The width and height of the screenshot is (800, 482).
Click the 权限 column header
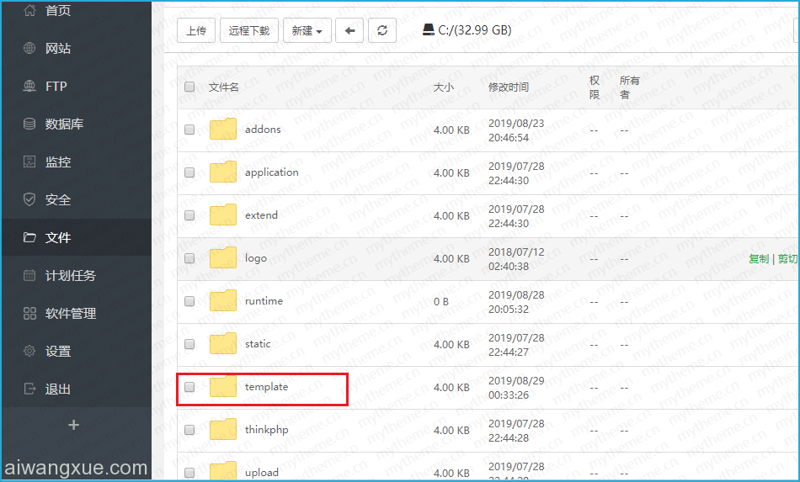click(594, 87)
